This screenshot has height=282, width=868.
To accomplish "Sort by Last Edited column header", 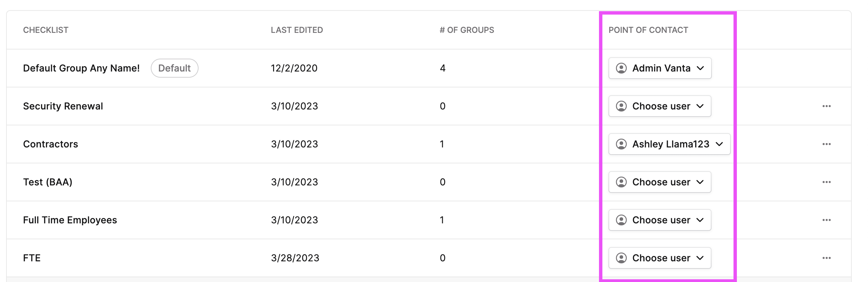I will (297, 30).
